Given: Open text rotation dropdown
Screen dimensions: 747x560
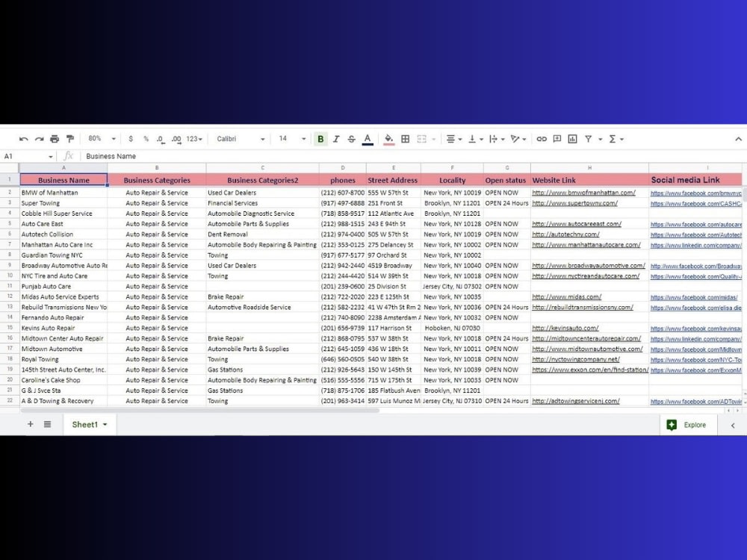Looking at the screenshot, I should point(518,139).
